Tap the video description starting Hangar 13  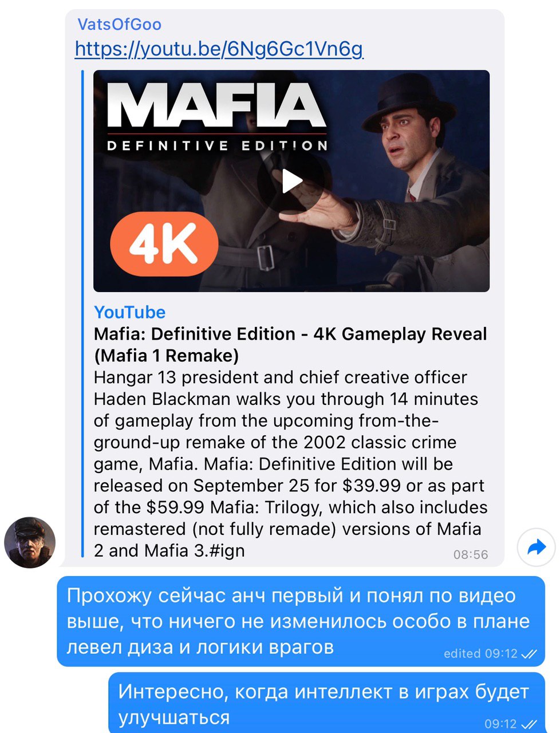tap(290, 464)
